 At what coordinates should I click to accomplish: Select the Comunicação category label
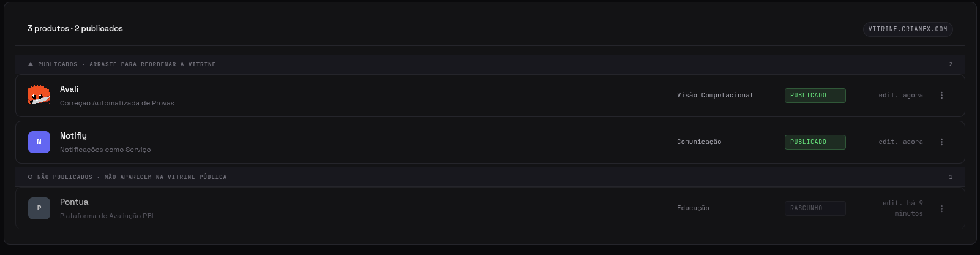[699, 142]
